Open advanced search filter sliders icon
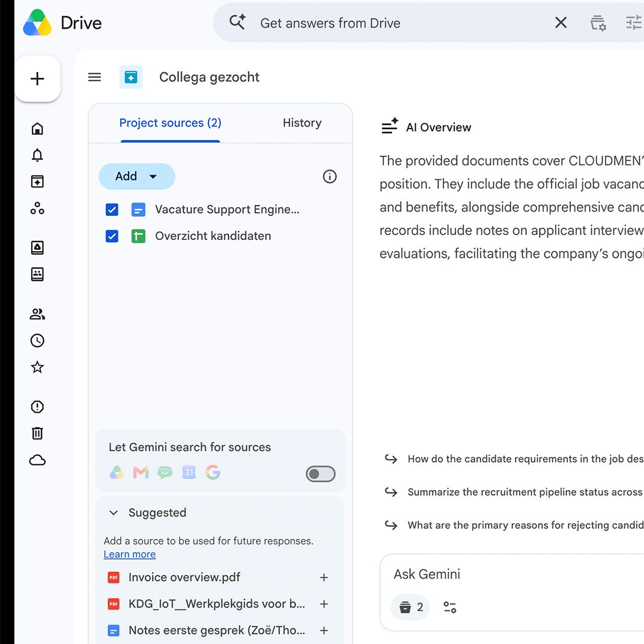644x644 pixels. click(634, 23)
